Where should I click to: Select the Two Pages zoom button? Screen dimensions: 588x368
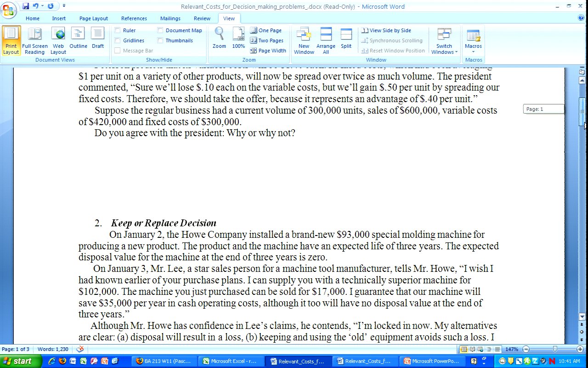pos(267,40)
